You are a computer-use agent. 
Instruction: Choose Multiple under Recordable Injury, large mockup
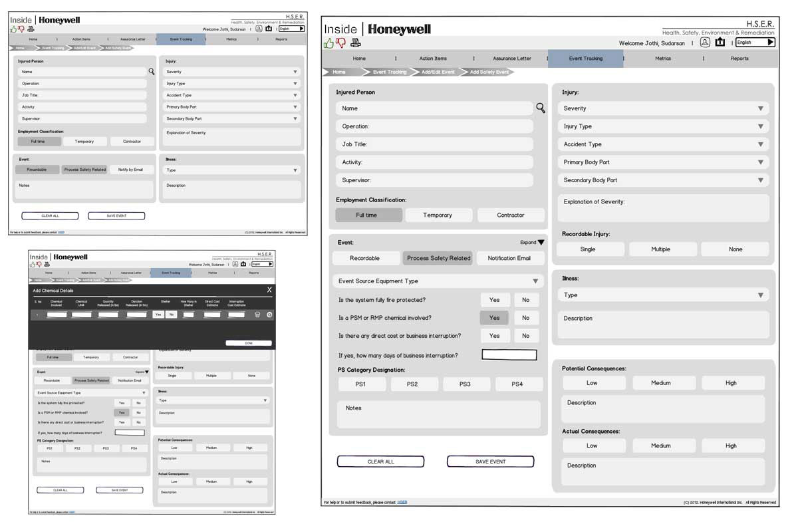pos(660,249)
